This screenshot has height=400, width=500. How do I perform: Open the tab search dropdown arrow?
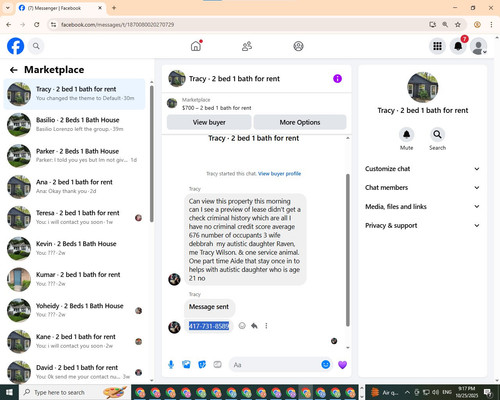[x=7, y=8]
